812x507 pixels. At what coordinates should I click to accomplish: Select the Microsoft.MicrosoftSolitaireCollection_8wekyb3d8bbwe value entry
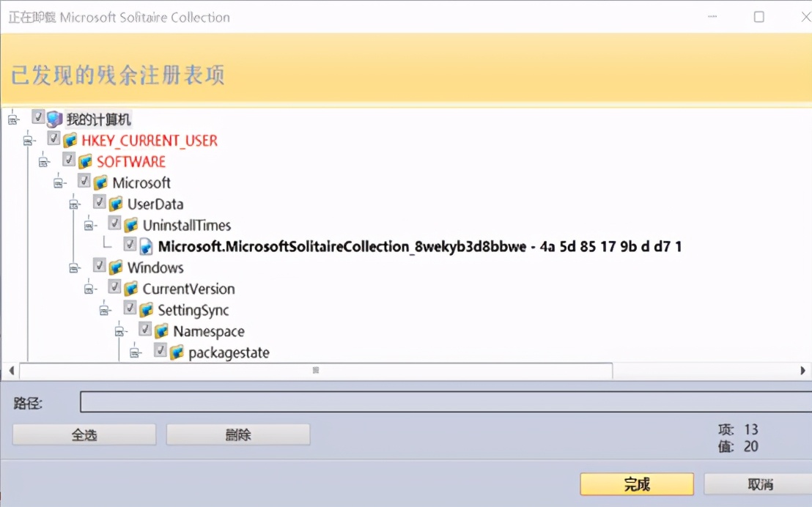click(x=419, y=246)
